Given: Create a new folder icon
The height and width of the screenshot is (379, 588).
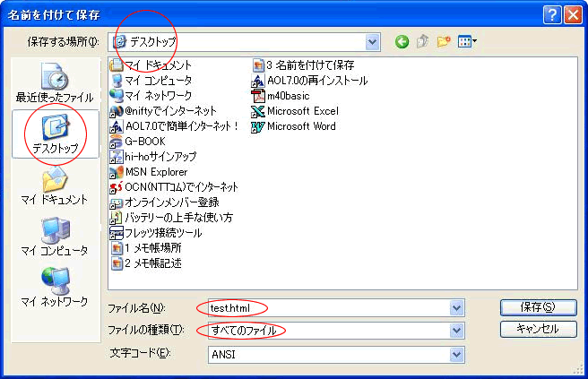Looking at the screenshot, I should (x=444, y=41).
